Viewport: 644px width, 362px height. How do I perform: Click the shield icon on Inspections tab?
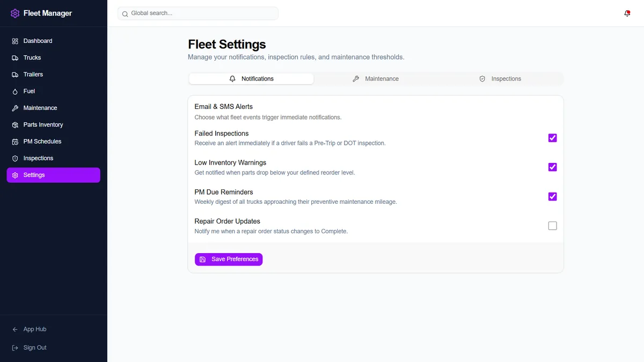[x=482, y=79]
